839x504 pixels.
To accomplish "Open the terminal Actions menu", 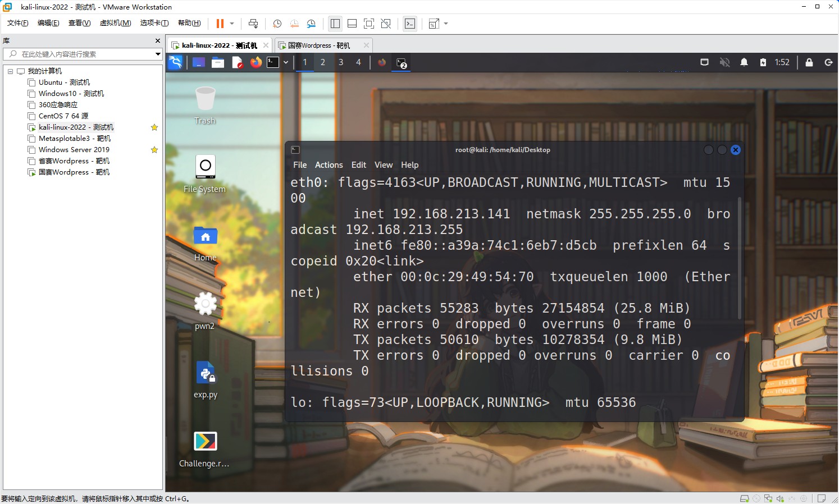I will (329, 165).
